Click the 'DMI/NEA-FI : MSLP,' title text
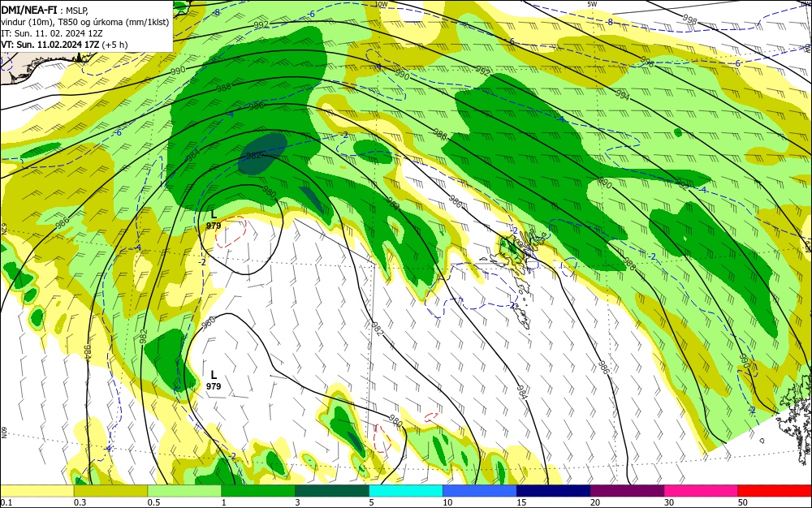 [45, 9]
